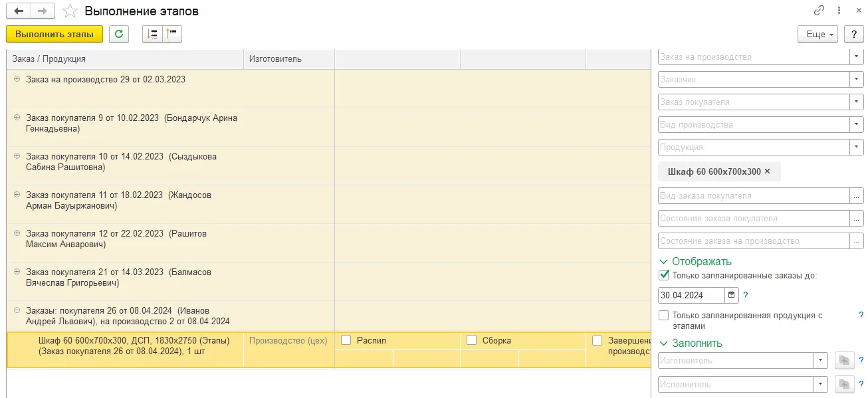868x398 pixels.
Task: Enable Только запланированная продукция с этапами
Action: click(663, 316)
